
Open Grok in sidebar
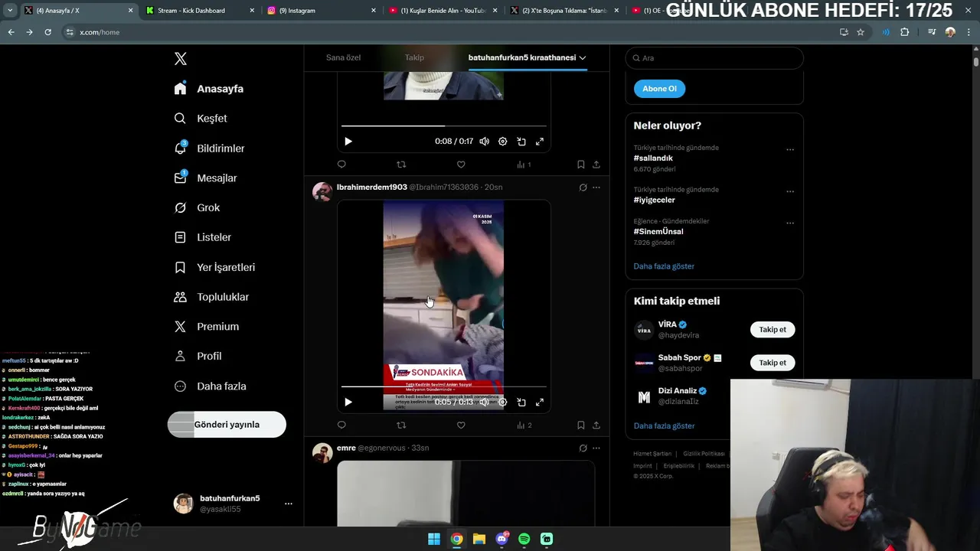click(x=197, y=207)
